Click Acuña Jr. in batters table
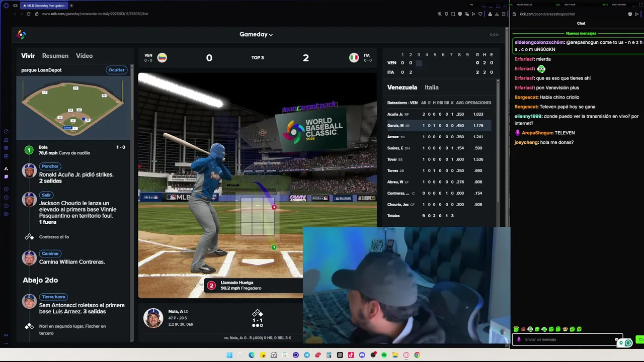 pos(395,115)
